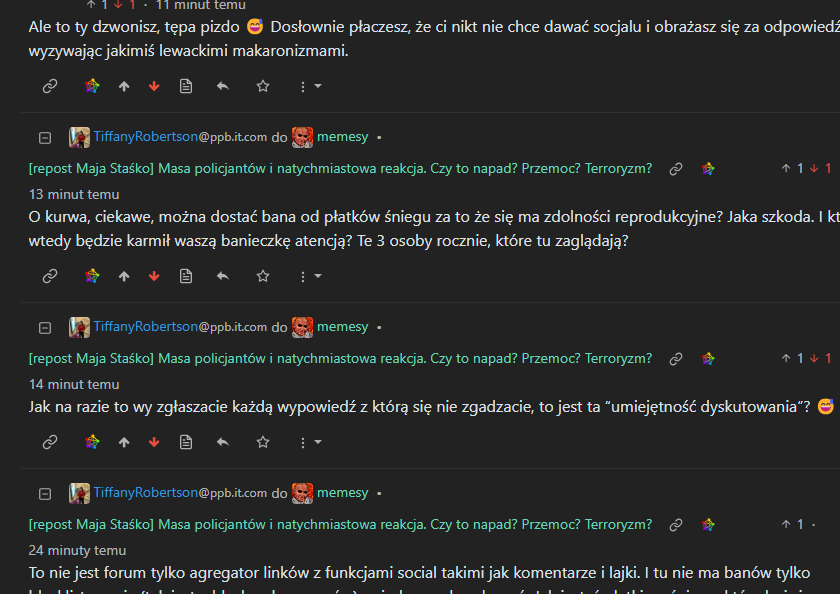The image size is (840, 594).
Task: View source of the 13 minut temu comment
Action: (186, 276)
